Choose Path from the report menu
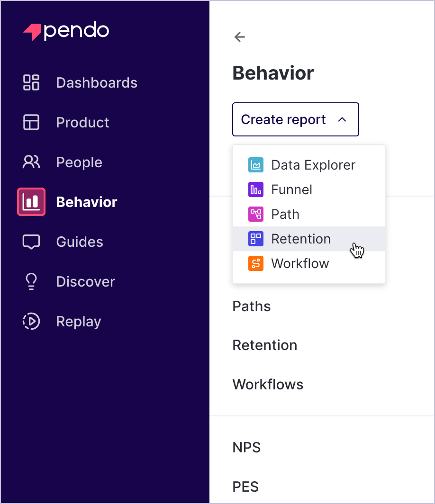 308,214
